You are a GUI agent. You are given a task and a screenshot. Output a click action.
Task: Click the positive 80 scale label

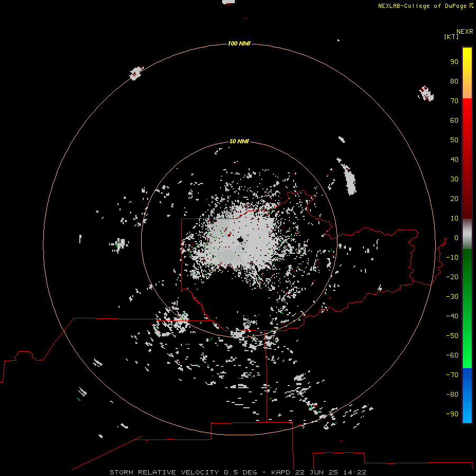(x=454, y=81)
